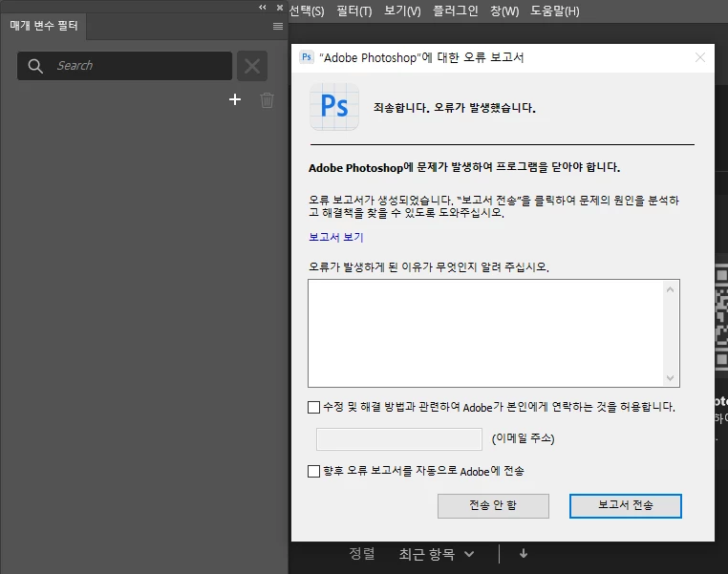Collapse the panel with the double-arrow icon
Viewport: 728px width, 574px height.
(x=263, y=8)
